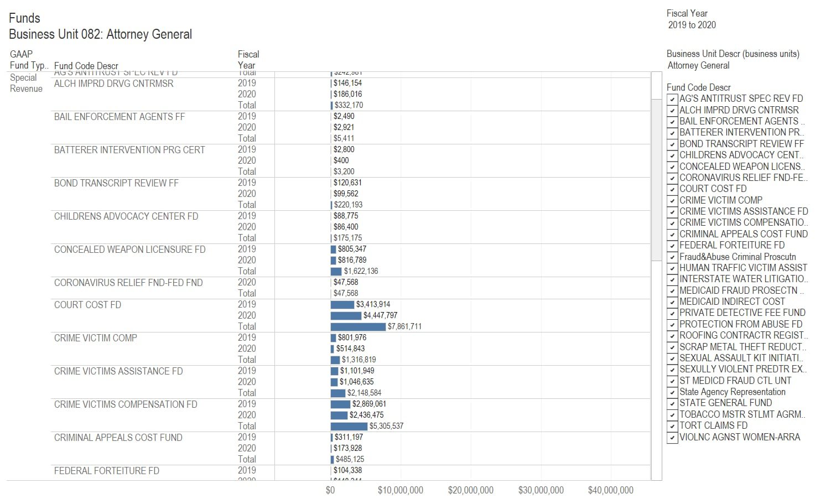Uncheck the VIOLNC AGNST WOMEN-ARRA checkbox
The image size is (815, 504).
coord(672,438)
